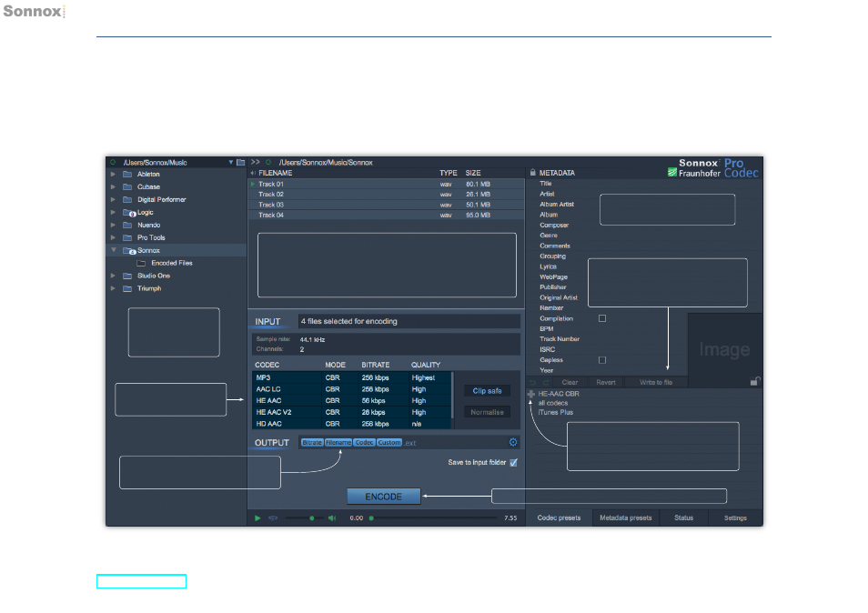Toggle the Gapless checkbox

point(602,359)
